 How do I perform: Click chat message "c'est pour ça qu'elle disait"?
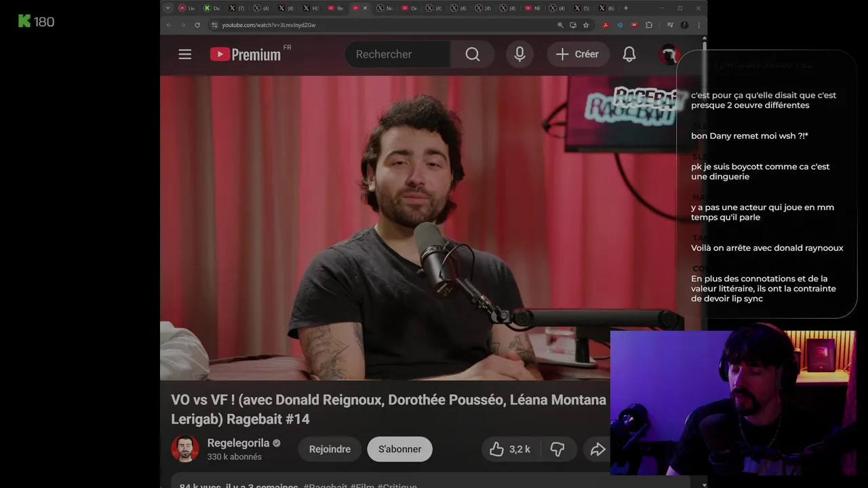[764, 100]
